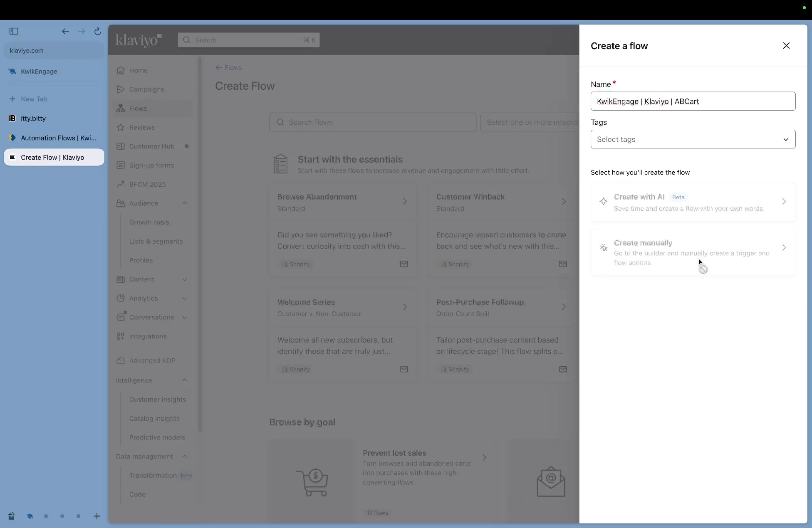Click the Klaviyo top Search bar
Screen dimensions: 812x528
(249, 40)
